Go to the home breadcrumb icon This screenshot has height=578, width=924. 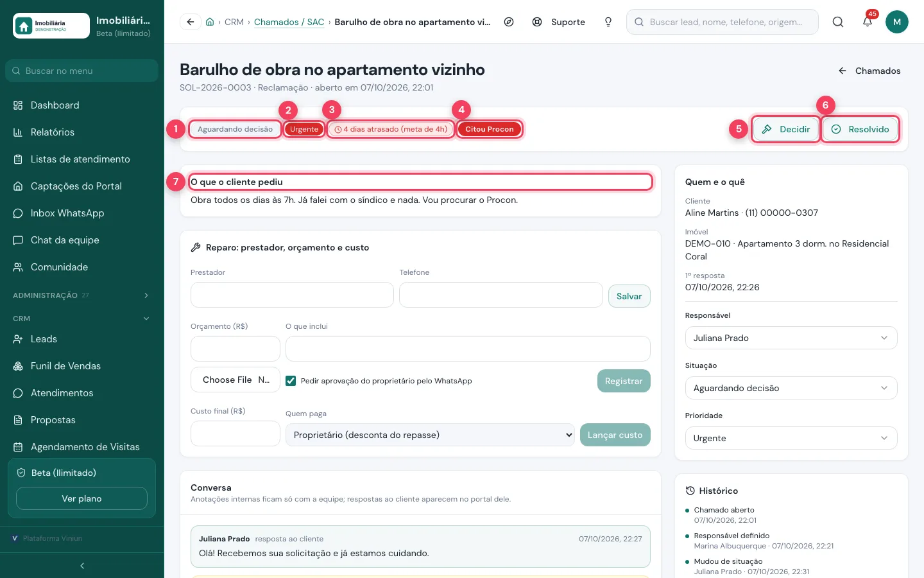click(210, 22)
